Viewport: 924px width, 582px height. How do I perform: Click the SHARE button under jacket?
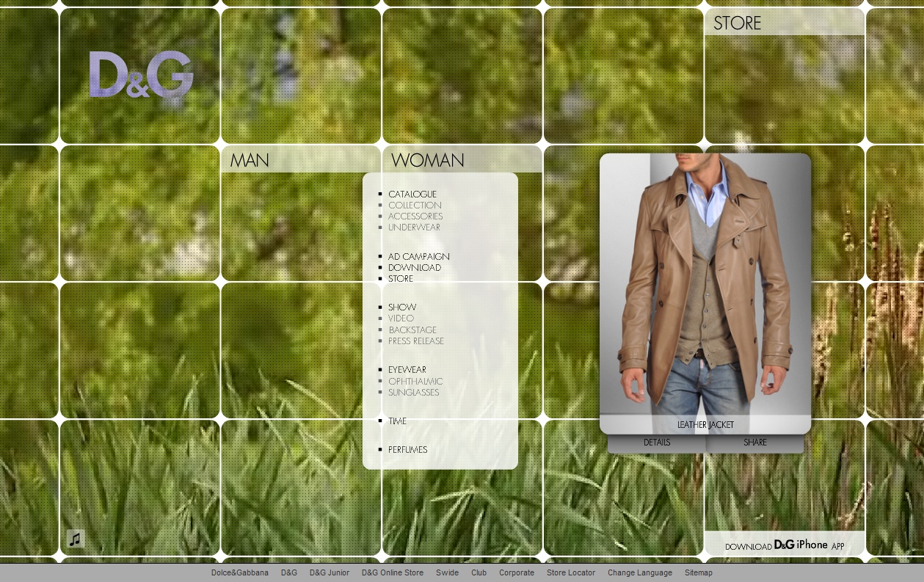coord(755,443)
